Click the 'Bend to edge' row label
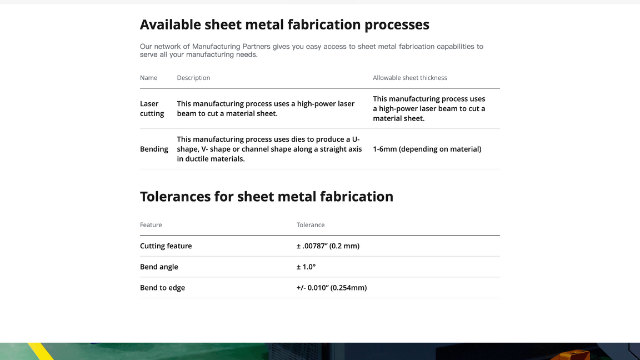This screenshot has height=360, width=640. point(162,288)
